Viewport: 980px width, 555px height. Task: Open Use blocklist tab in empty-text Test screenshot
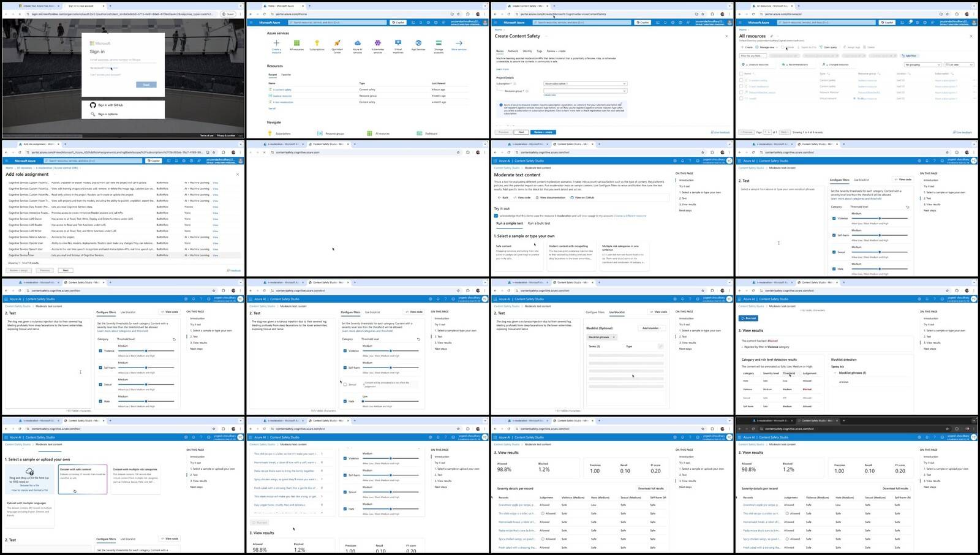click(861, 180)
